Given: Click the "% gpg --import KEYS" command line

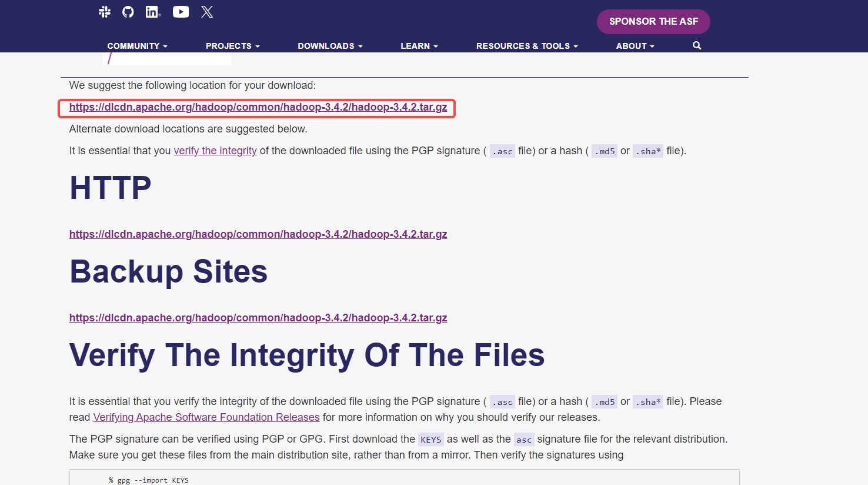Looking at the screenshot, I should [149, 480].
